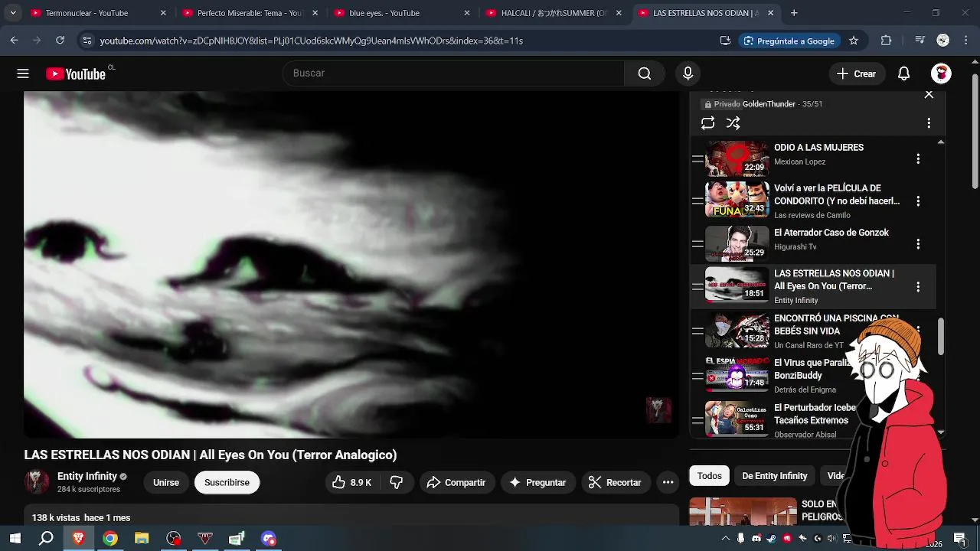The image size is (980, 551).
Task: Open options for El Aterrador Caso de Gonzok
Action: (918, 244)
